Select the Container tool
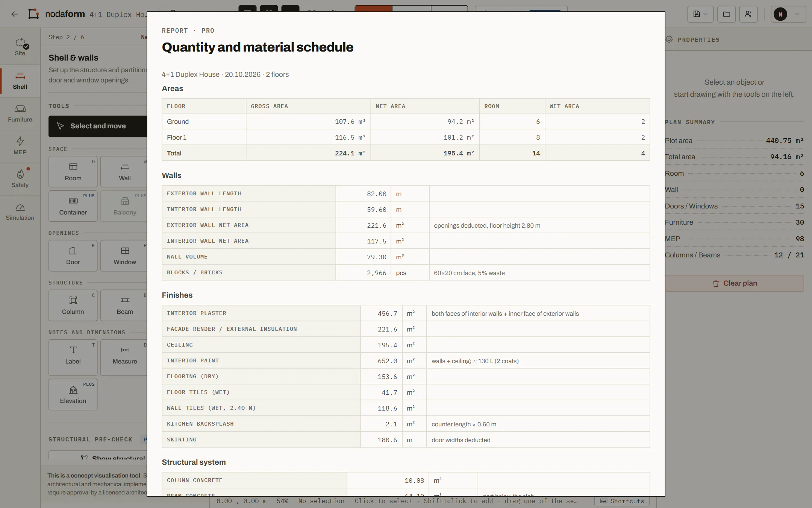This screenshot has height=508, width=812. click(73, 206)
